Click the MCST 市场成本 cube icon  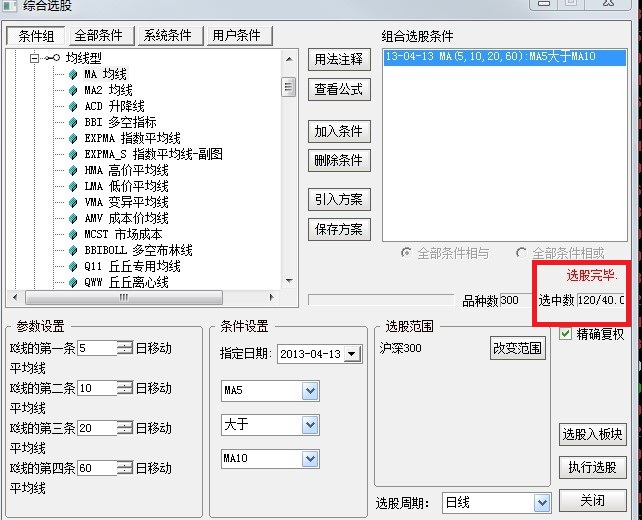pos(73,234)
